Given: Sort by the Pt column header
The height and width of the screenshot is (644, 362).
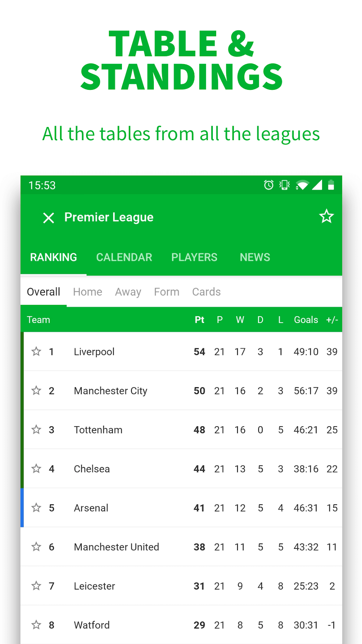Looking at the screenshot, I should [199, 320].
